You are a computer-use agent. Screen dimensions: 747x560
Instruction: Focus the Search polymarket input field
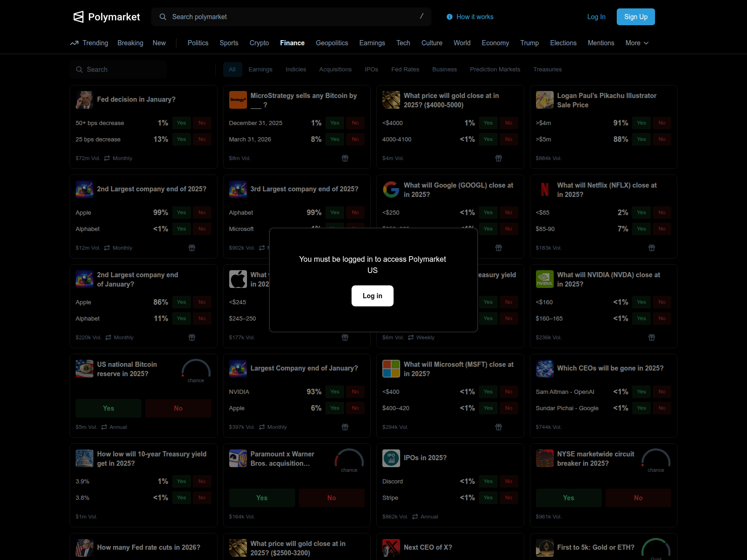click(291, 17)
